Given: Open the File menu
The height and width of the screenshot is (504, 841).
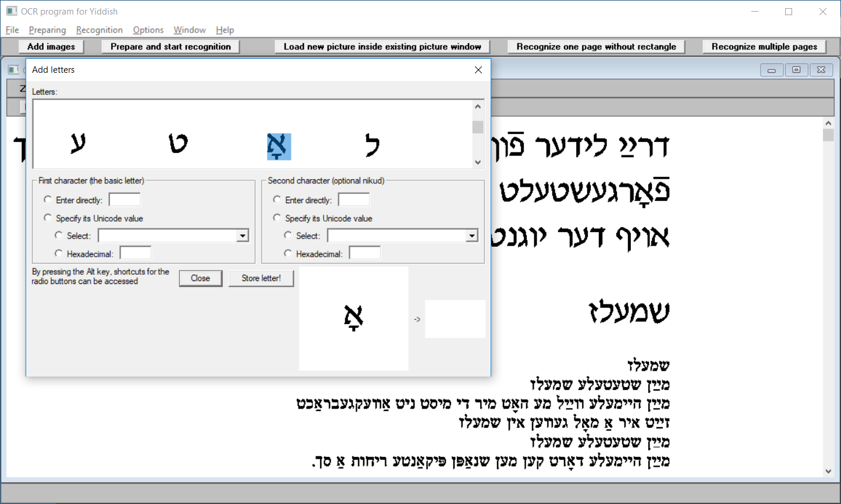Looking at the screenshot, I should pyautogui.click(x=12, y=30).
